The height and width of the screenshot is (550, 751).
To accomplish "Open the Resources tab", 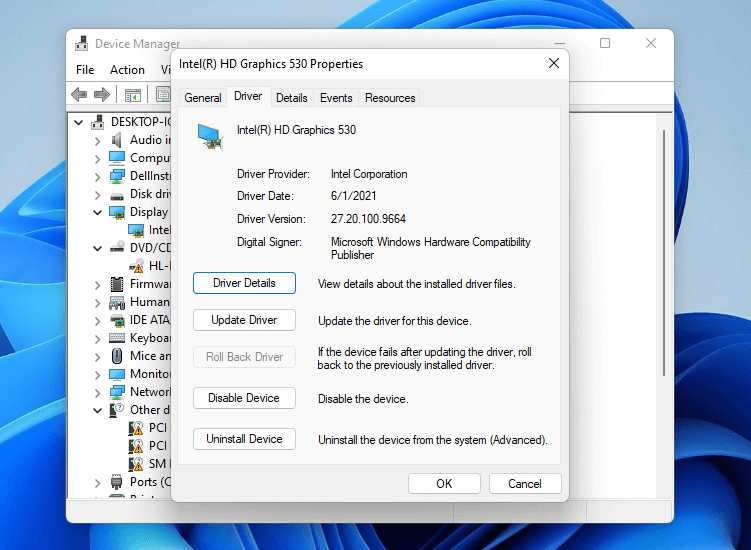I will (390, 98).
